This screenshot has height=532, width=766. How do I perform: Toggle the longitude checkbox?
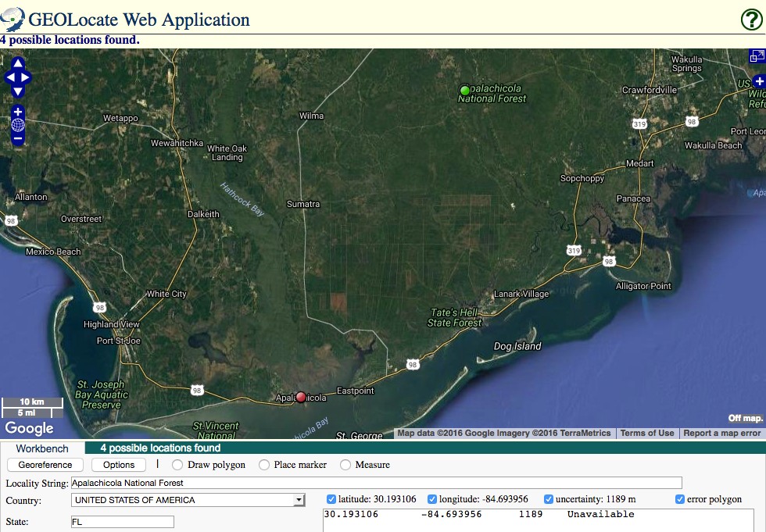pyautogui.click(x=431, y=499)
